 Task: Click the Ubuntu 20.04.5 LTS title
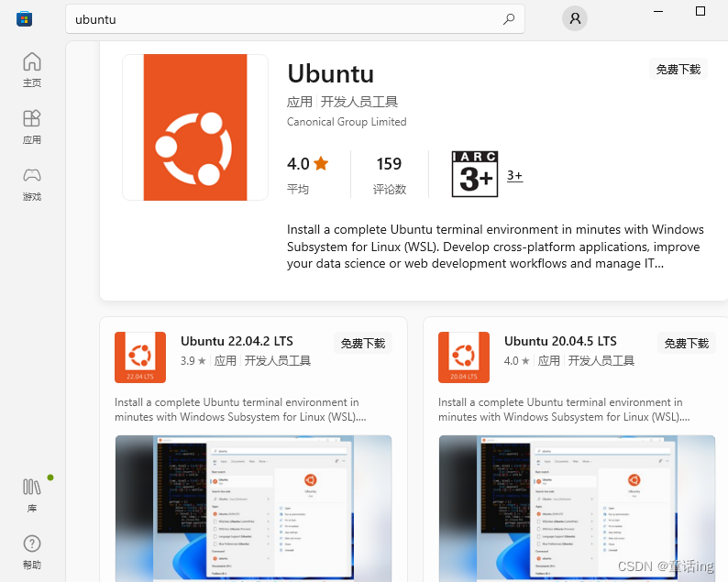[560, 341]
